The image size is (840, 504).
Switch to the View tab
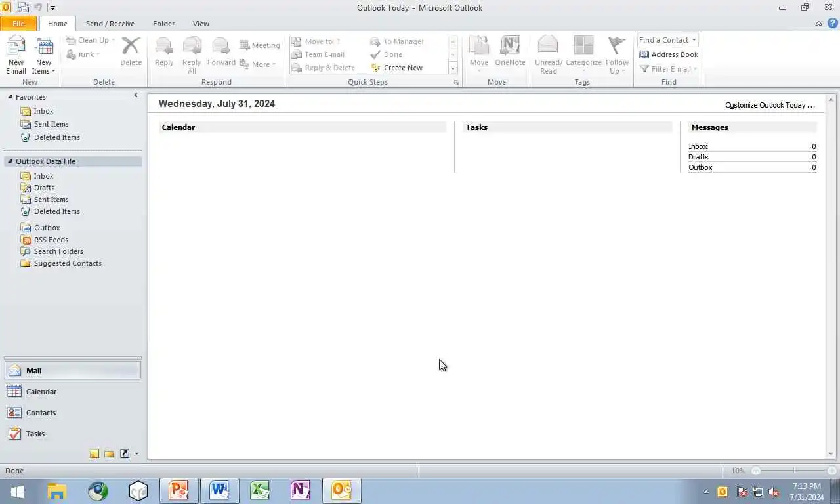tap(201, 24)
